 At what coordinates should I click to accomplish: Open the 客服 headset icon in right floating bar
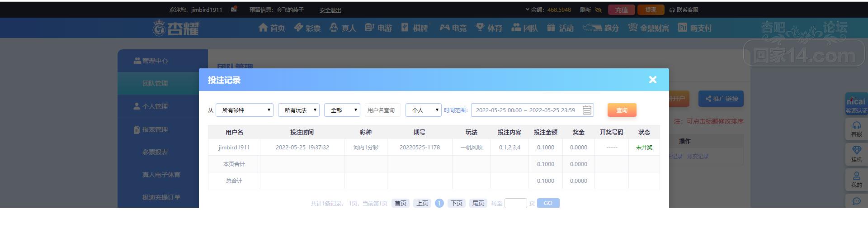click(x=856, y=129)
